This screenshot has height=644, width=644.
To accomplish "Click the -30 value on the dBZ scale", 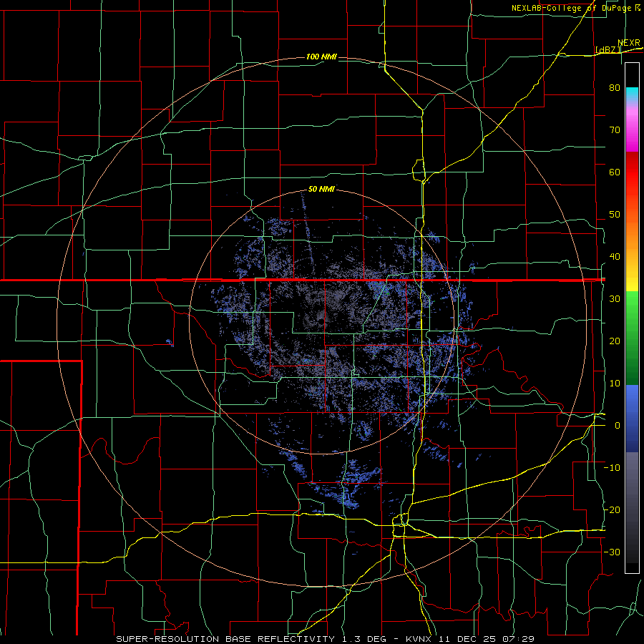I will point(612,552).
